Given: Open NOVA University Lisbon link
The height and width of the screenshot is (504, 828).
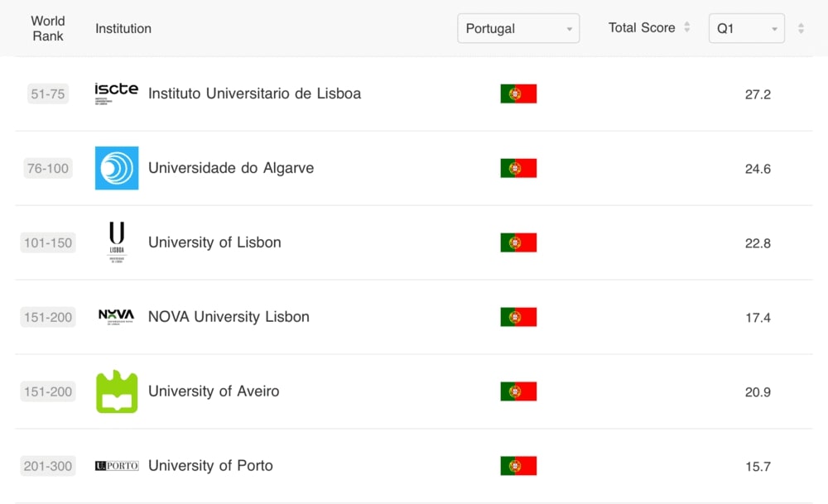Looking at the screenshot, I should click(229, 317).
